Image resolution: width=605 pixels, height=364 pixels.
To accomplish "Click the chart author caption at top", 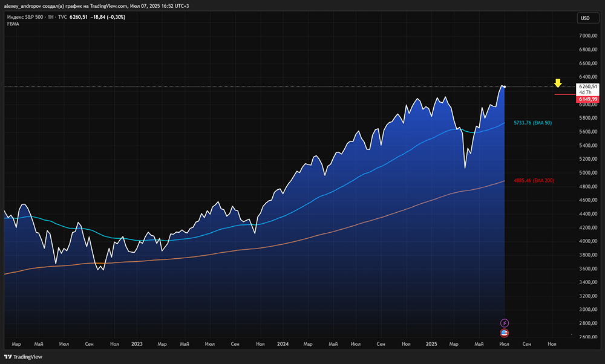I will click(x=96, y=6).
